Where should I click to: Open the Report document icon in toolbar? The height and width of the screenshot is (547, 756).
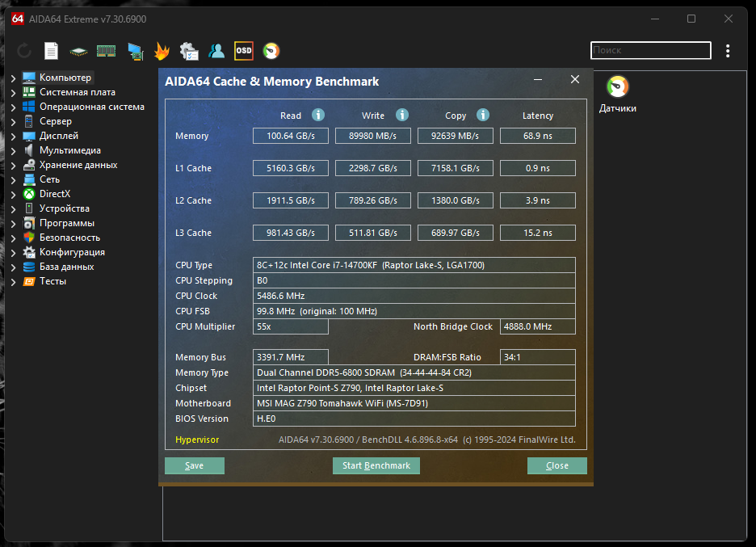pyautogui.click(x=51, y=51)
